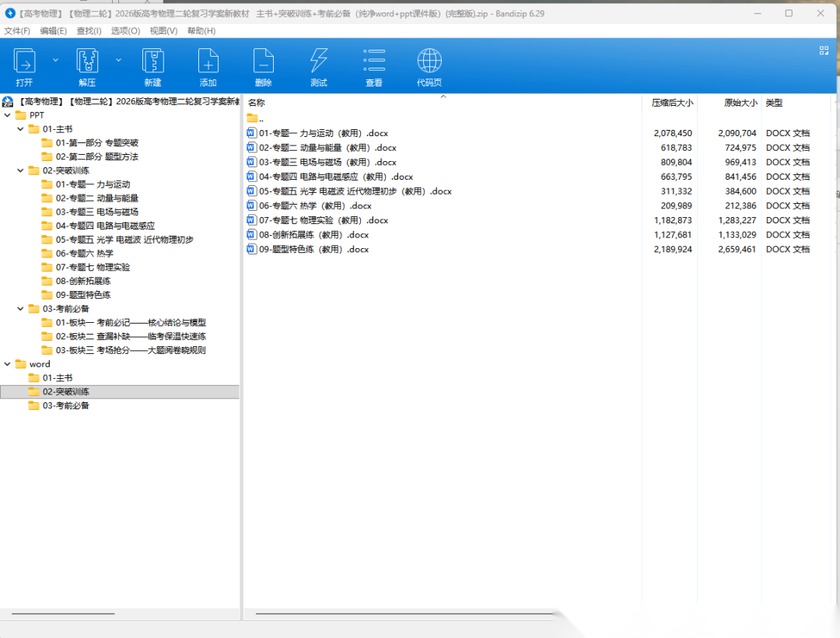Viewport: 840px width, 638px height.
Task: Open dropdown arrow next to 解压 button
Action: 118,60
